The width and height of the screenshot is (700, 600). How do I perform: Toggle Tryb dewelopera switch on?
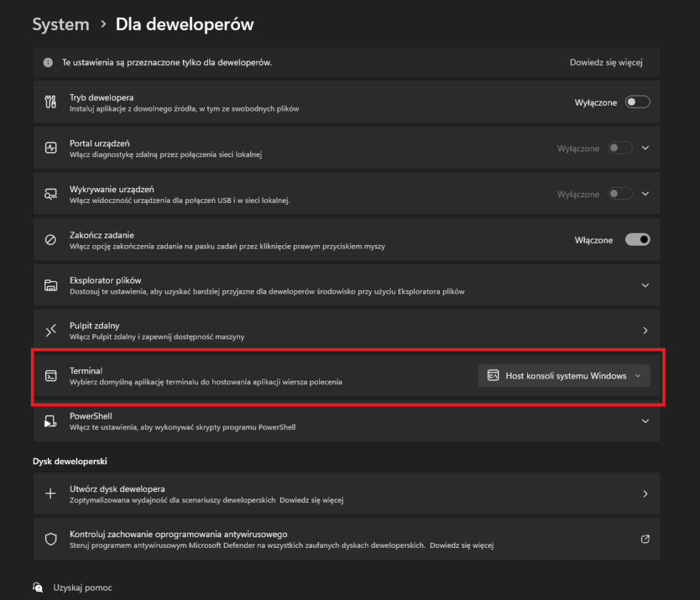[x=637, y=102]
